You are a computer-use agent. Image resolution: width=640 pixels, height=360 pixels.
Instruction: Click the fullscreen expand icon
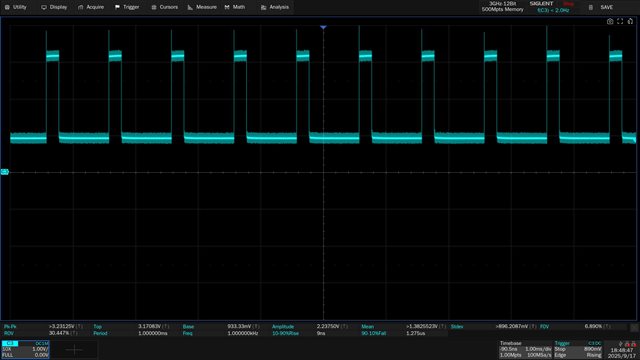click(620, 22)
